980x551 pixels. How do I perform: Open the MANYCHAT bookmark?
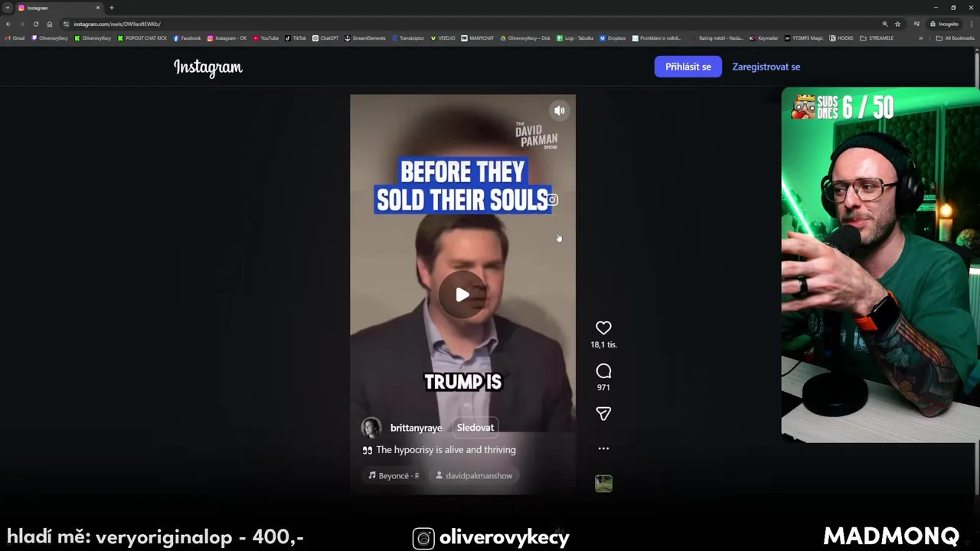pos(478,38)
